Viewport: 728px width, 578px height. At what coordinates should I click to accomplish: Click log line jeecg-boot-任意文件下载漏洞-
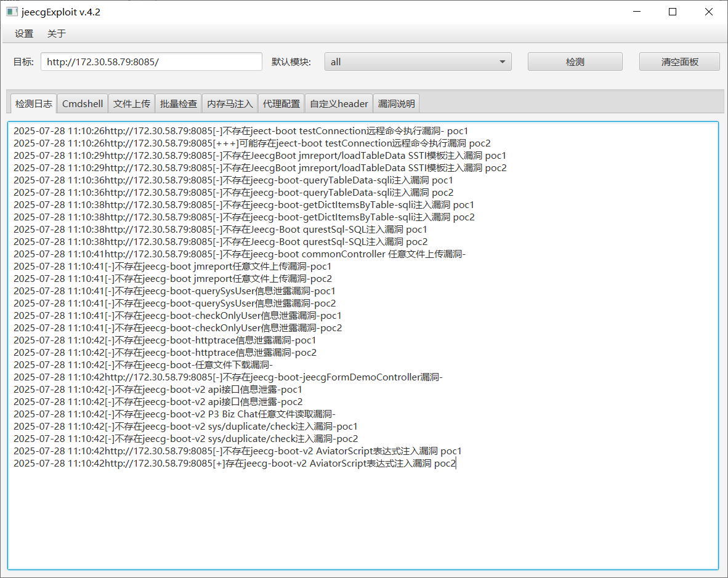pyautogui.click(x=143, y=364)
